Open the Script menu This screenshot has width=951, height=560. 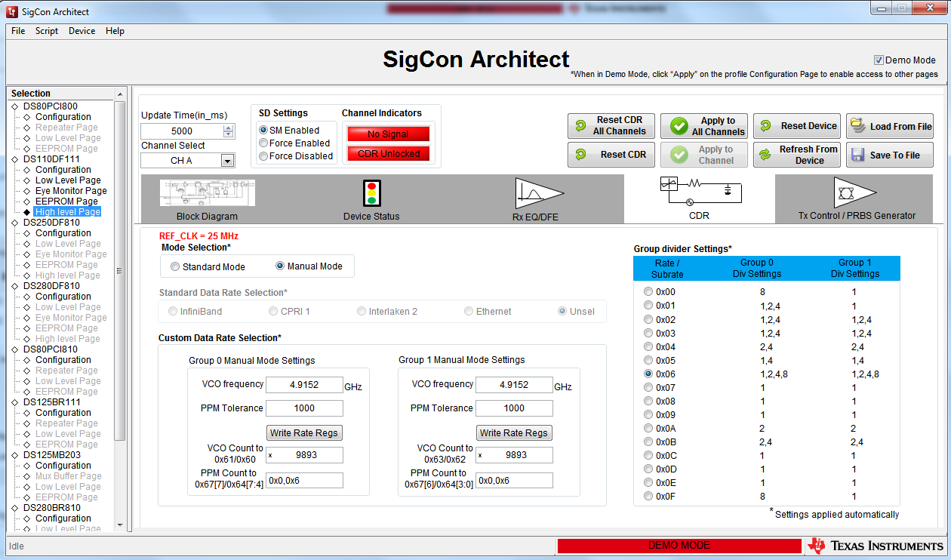coord(47,31)
